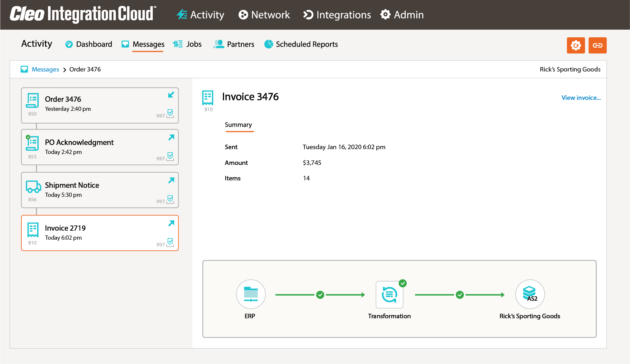Open the AS2 Rick's Sporting Goods endpoint icon
Viewport: 630px width, 364px height.
(530, 294)
